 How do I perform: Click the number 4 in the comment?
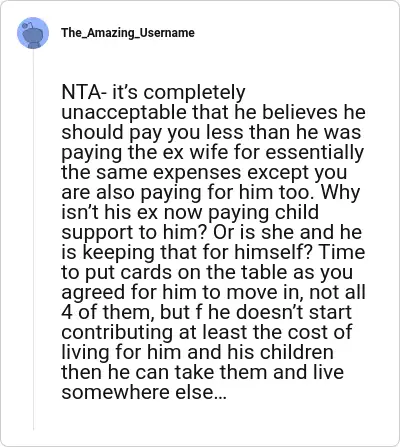(67, 312)
